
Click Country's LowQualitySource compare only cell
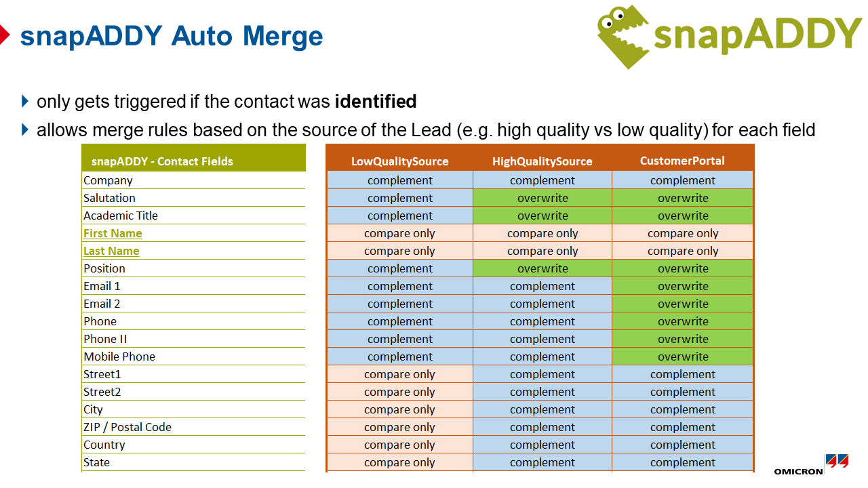pyautogui.click(x=400, y=445)
